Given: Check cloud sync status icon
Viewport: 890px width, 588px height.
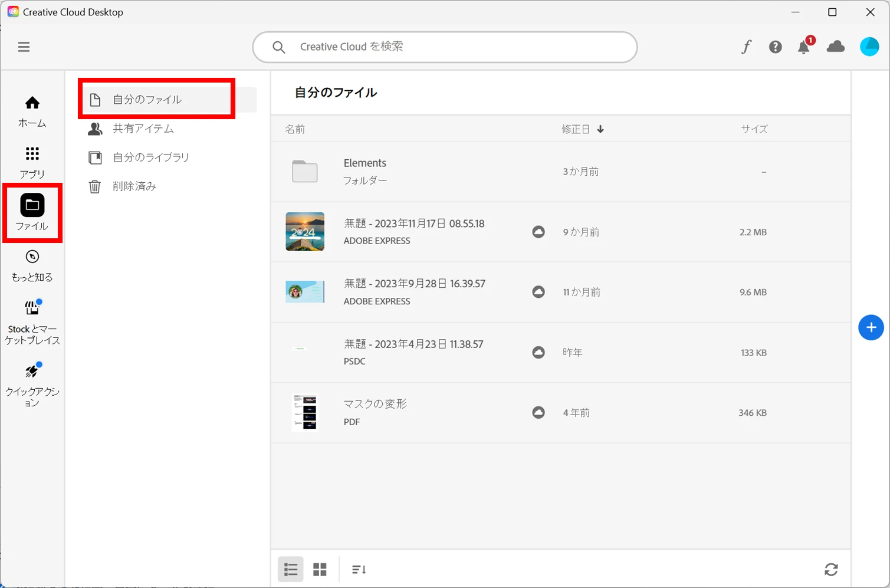Looking at the screenshot, I should (x=836, y=46).
